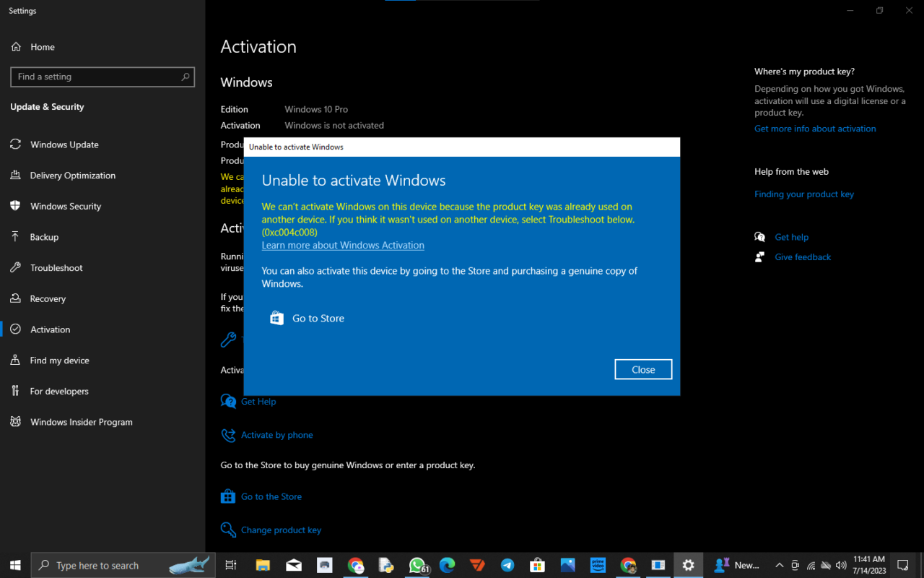Click the phone icon beside Activate by phone
This screenshot has width=924, height=578.
pos(228,435)
